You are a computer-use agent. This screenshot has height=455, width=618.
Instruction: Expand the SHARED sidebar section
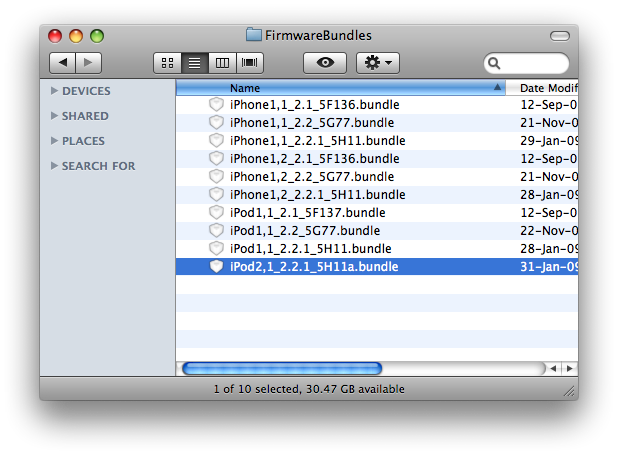tap(54, 116)
